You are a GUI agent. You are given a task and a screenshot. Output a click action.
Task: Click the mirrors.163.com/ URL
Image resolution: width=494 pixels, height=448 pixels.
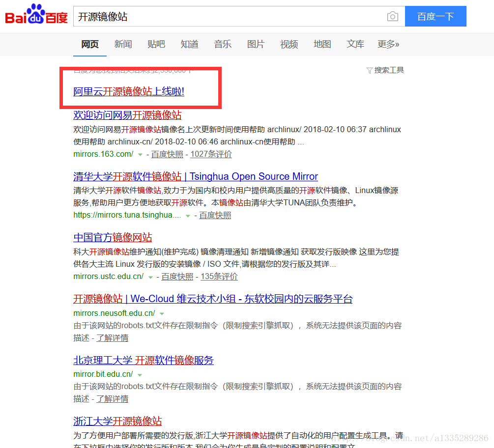click(x=103, y=154)
